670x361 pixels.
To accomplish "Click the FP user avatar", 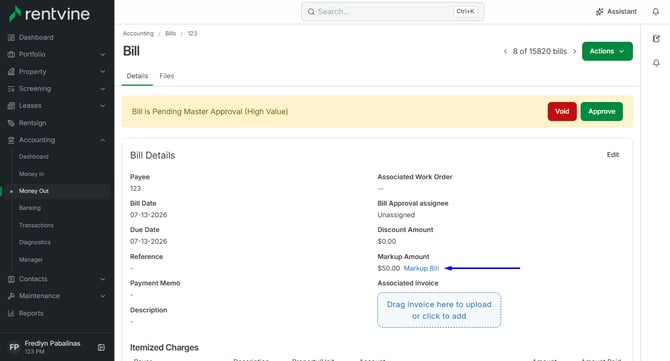I will click(14, 347).
